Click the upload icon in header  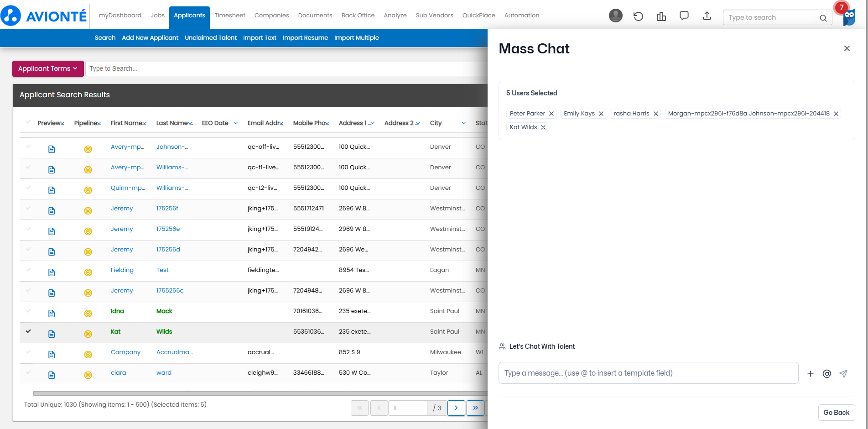707,16
